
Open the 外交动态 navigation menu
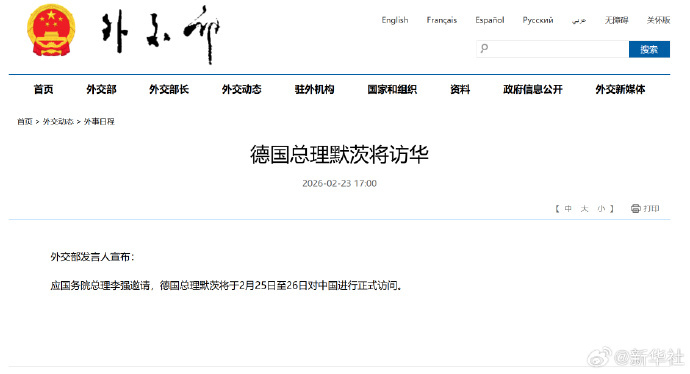(x=242, y=89)
